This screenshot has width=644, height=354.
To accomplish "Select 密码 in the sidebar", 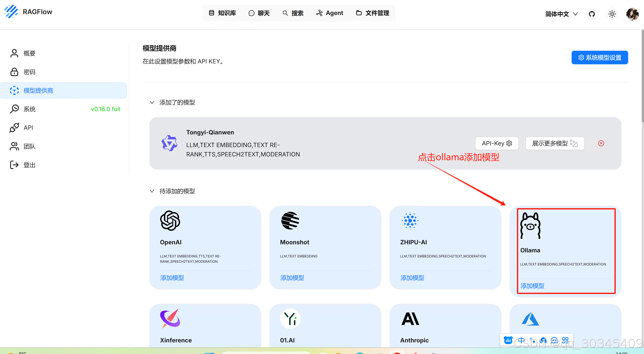I will pyautogui.click(x=29, y=72).
